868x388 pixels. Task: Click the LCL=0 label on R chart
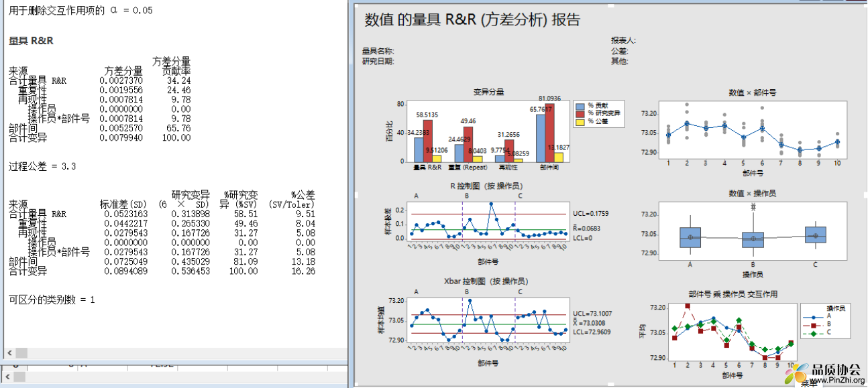(x=583, y=238)
